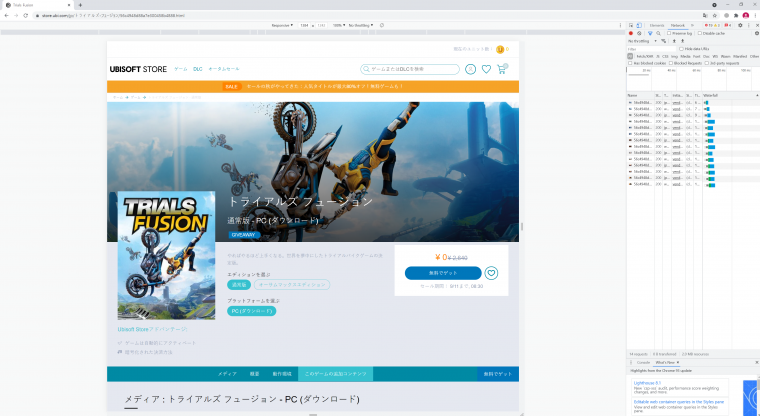Open the Ubisoft Store user account icon
760x416 pixels.
pos(470,69)
